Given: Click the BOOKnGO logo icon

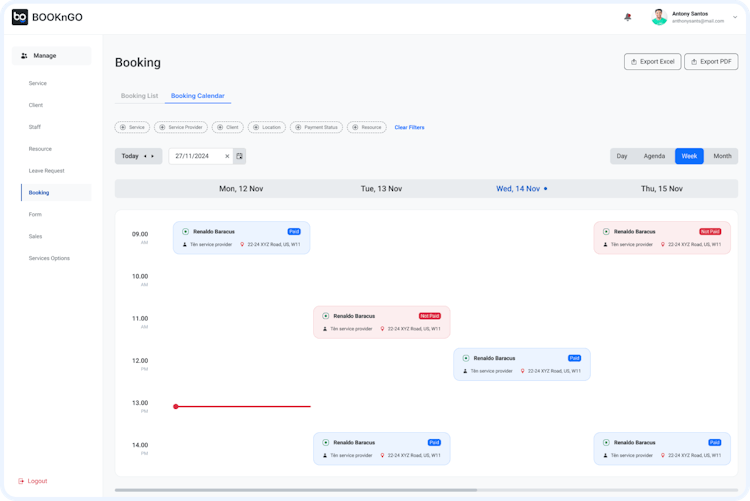Looking at the screenshot, I should [x=20, y=17].
